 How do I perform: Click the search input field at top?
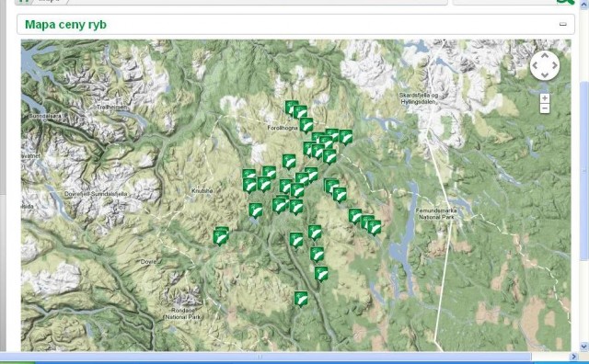(503, 2)
